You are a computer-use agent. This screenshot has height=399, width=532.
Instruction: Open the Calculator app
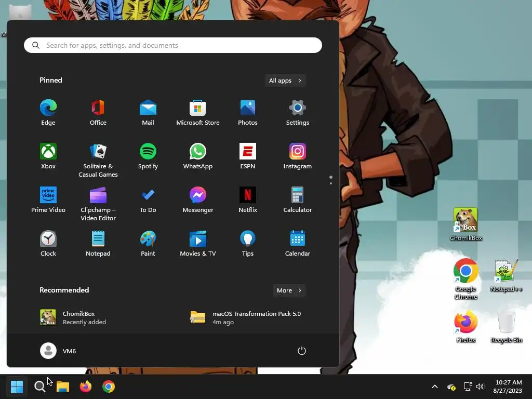click(298, 200)
